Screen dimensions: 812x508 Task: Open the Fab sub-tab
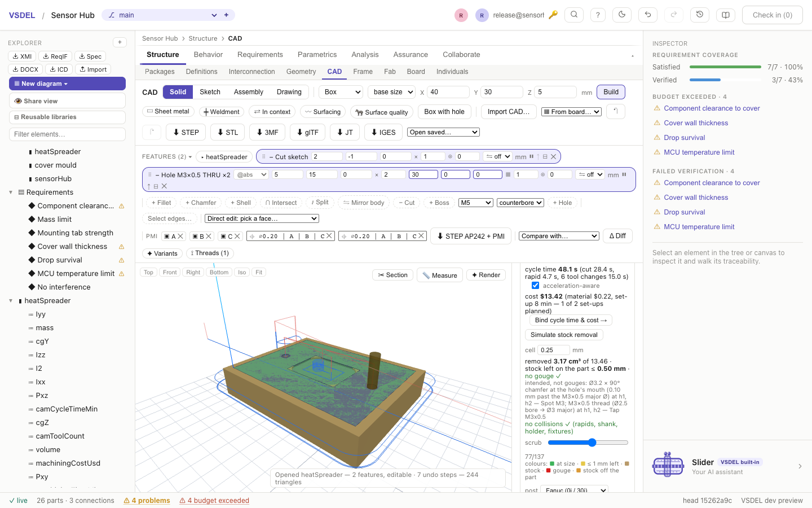coord(390,72)
